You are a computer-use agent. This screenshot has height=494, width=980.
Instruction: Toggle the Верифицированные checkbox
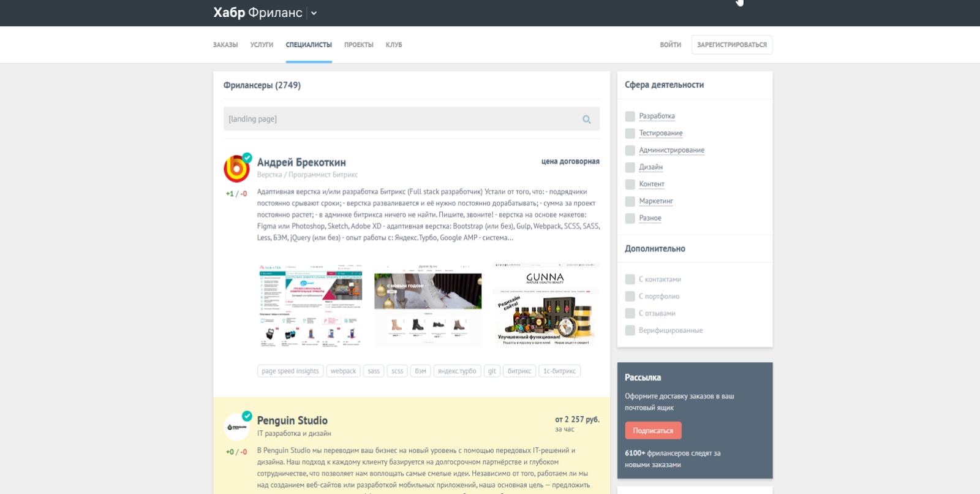tap(630, 331)
